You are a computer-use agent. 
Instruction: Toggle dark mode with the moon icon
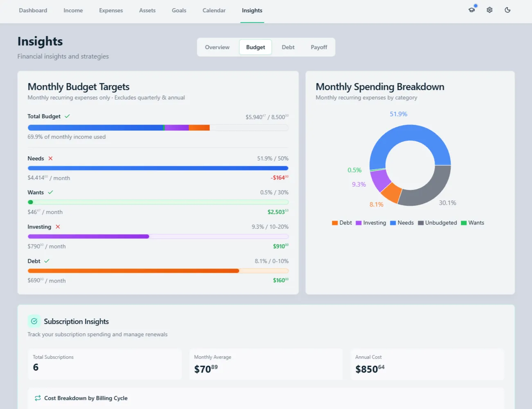coord(507,10)
